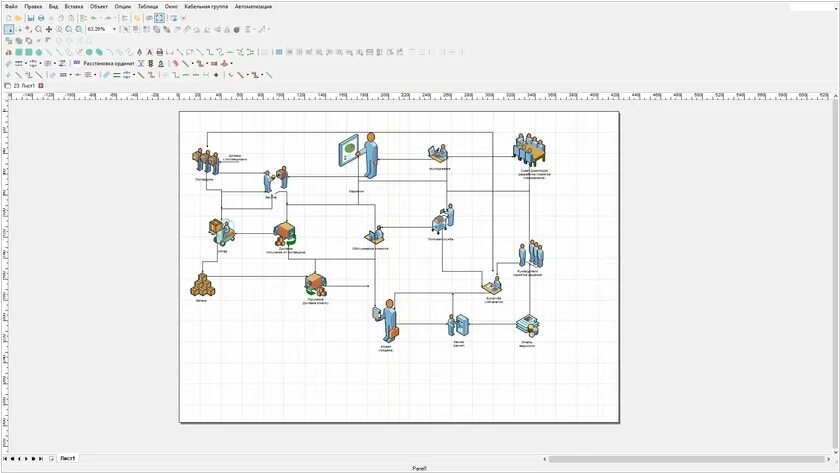
Task: Redo the action with the arrow icon
Action: coord(108,18)
